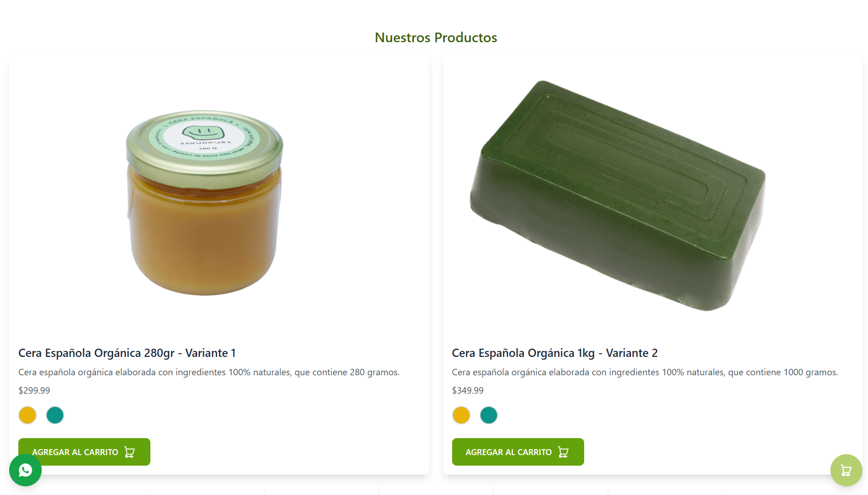
Task: Open the green wax block photo
Action: 618,196
